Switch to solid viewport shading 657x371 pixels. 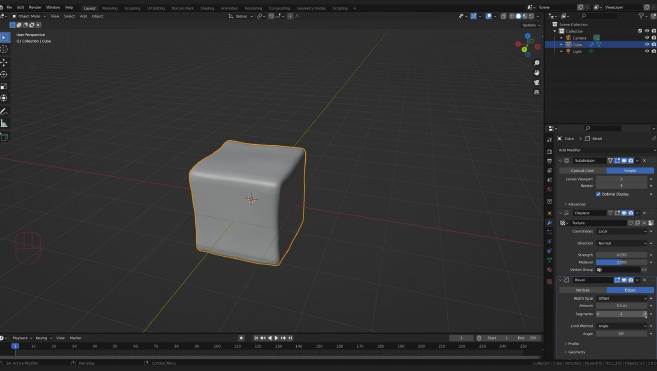pyautogui.click(x=518, y=16)
